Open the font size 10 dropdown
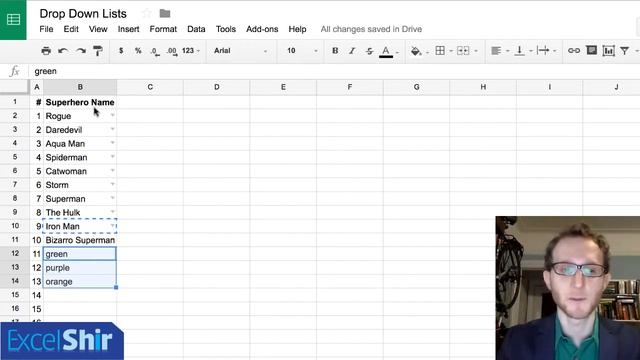640x360 pixels. pyautogui.click(x=302, y=51)
